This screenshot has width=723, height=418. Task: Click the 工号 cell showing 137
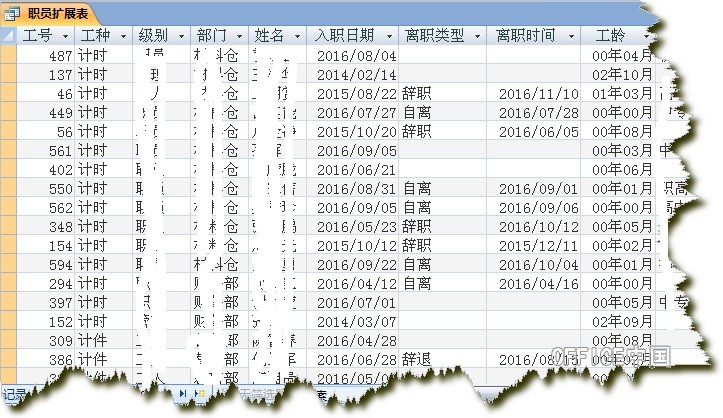pos(45,74)
